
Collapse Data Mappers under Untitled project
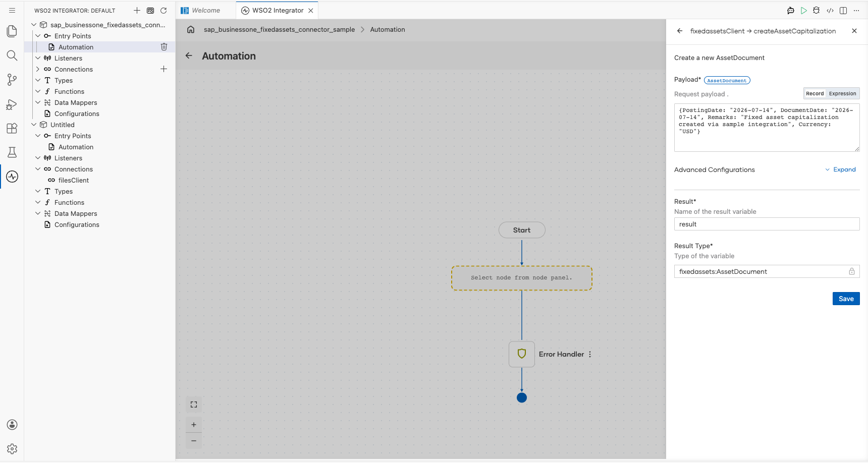[38, 213]
